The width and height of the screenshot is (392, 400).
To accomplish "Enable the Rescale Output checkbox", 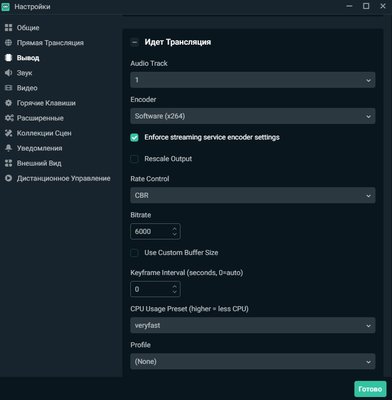I will pyautogui.click(x=134, y=159).
